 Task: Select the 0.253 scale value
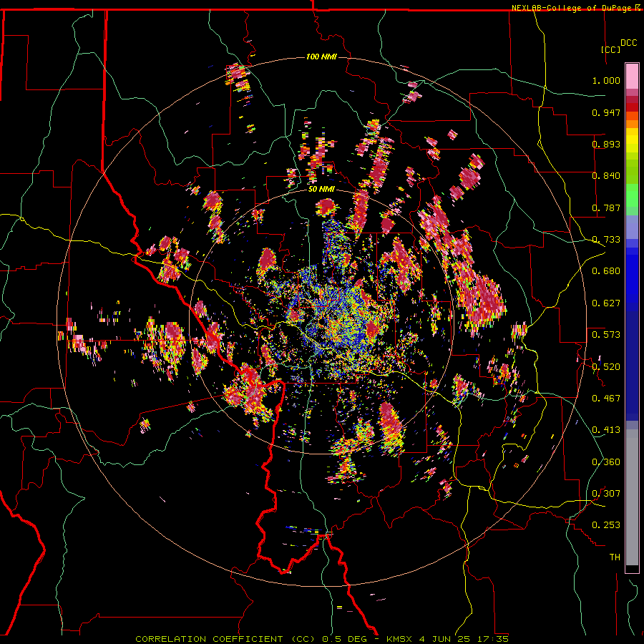point(606,525)
